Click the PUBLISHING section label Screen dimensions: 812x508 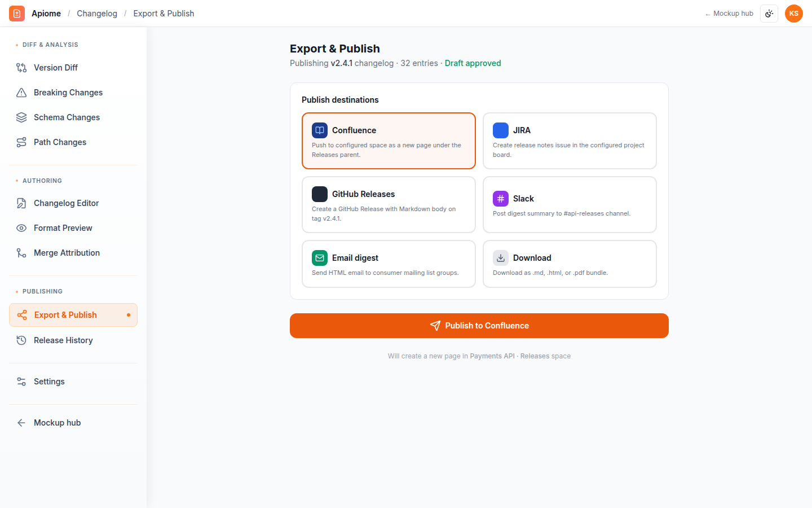point(42,291)
